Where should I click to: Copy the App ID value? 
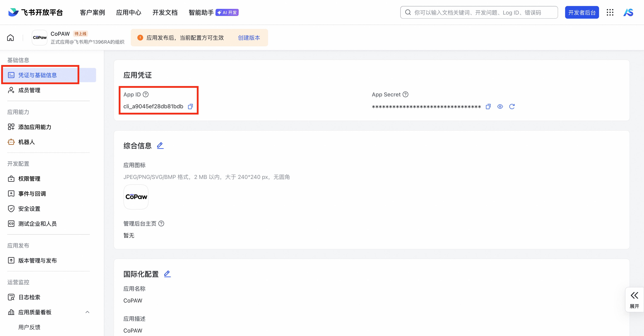point(190,107)
